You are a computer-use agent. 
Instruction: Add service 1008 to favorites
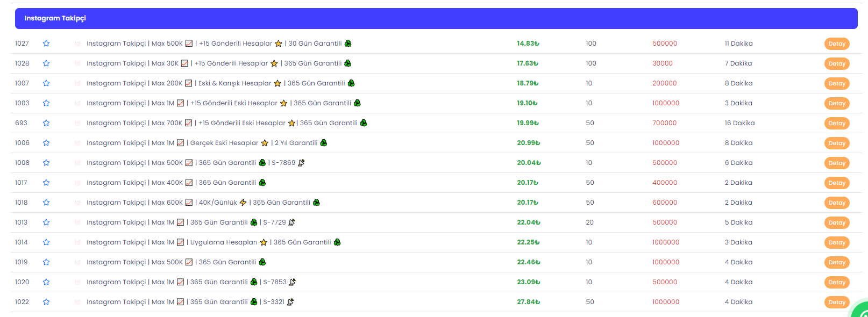(x=46, y=163)
